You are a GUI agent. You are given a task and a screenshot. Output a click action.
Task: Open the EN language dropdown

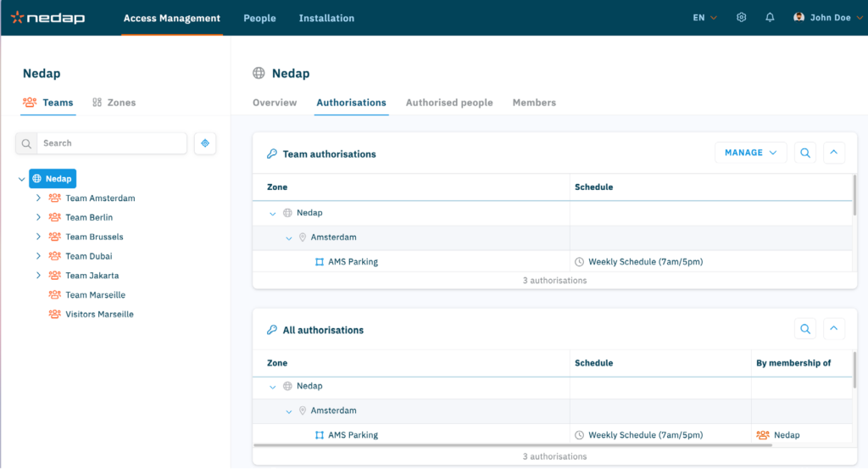pos(704,18)
